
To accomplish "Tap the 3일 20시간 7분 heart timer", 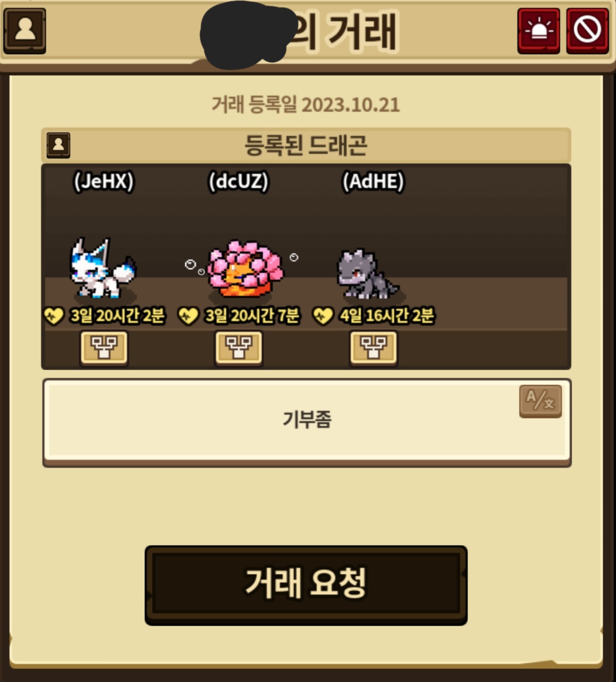I will [x=239, y=316].
